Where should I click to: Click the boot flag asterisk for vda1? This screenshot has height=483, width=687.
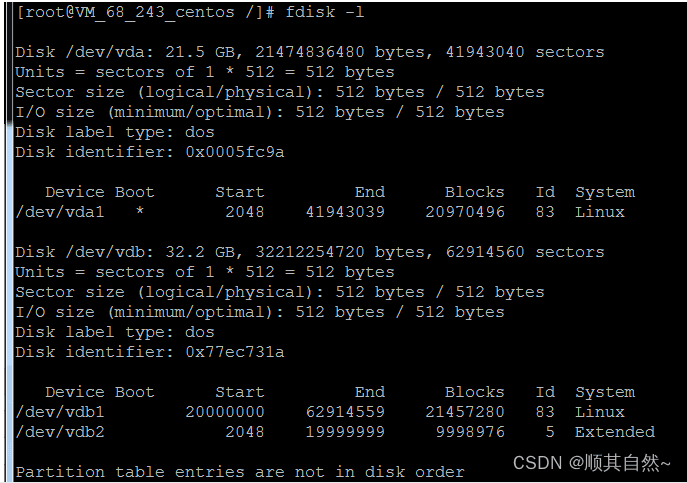[140, 211]
